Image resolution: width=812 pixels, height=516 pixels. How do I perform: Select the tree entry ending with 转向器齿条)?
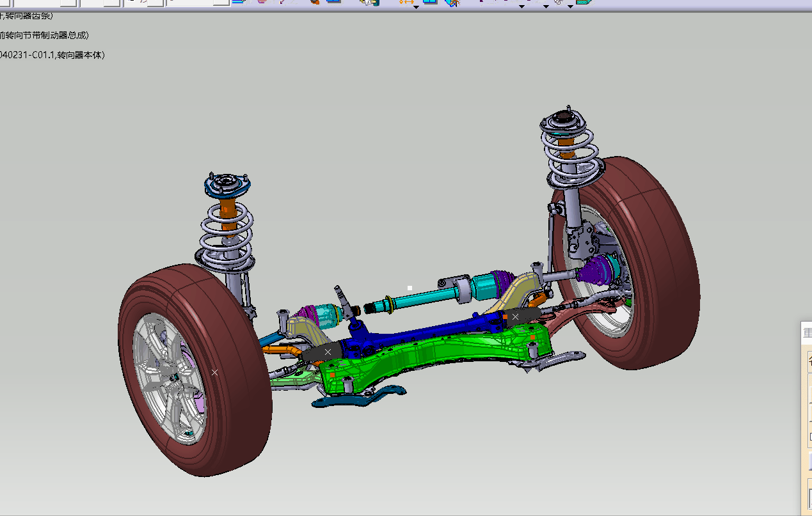pos(27,15)
